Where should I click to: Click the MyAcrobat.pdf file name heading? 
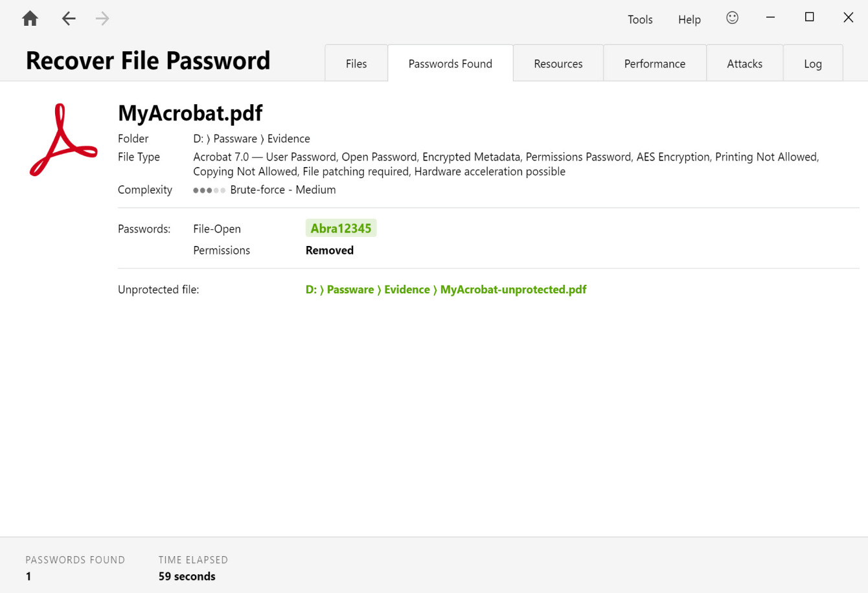(x=190, y=113)
